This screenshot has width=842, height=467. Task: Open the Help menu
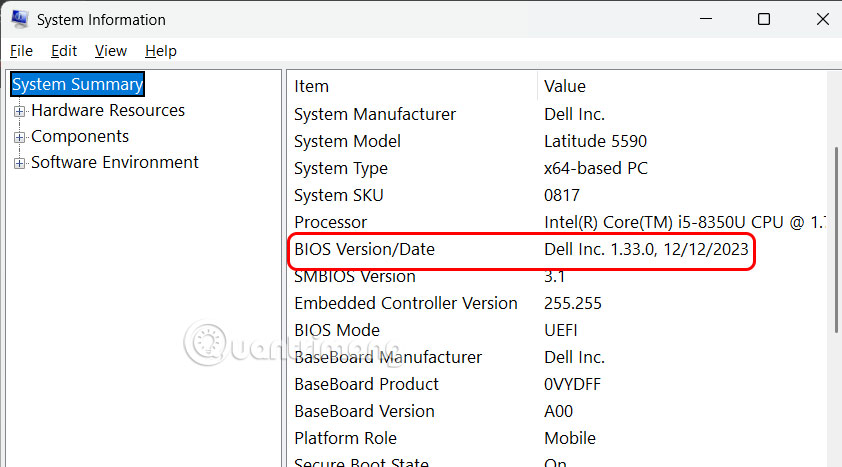(x=160, y=51)
